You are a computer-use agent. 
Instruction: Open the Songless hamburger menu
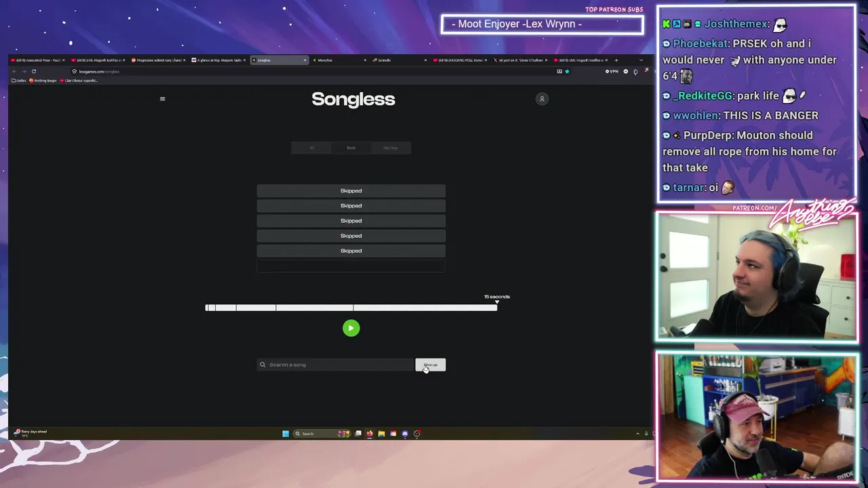pos(162,99)
